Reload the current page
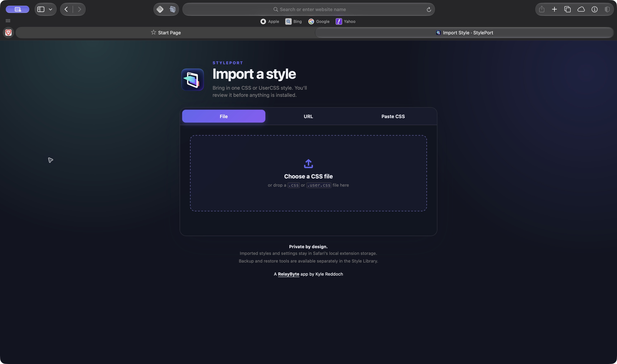Screen dimensions: 617x364 pos(429,9)
